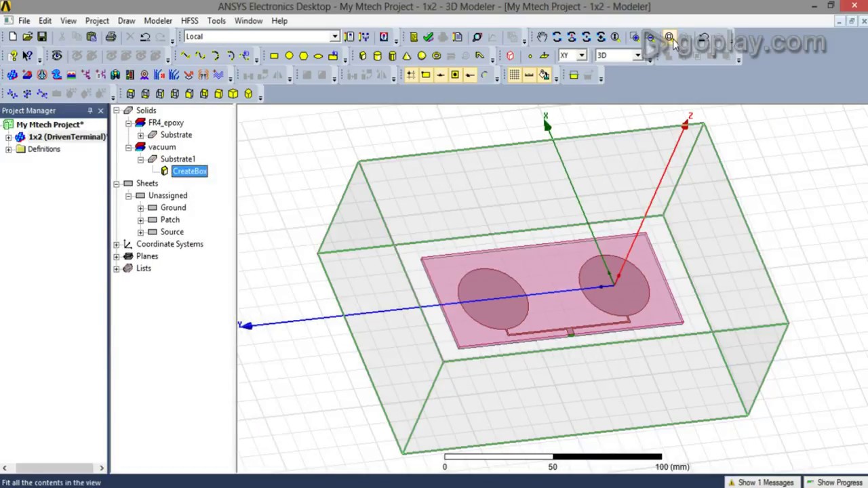This screenshot has height=488, width=868.
Task: Toggle Snap to Vertex mode
Action: [x=425, y=75]
